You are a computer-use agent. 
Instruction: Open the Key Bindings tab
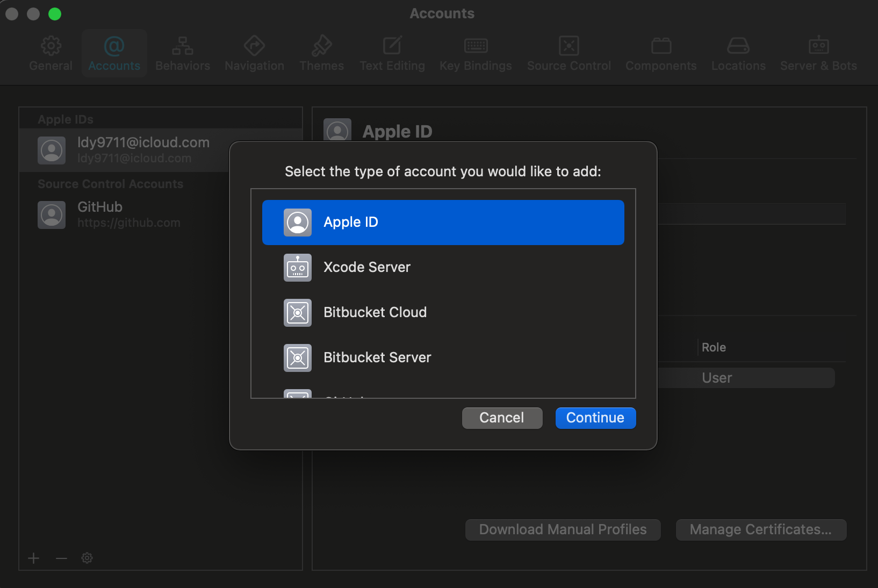click(x=476, y=54)
